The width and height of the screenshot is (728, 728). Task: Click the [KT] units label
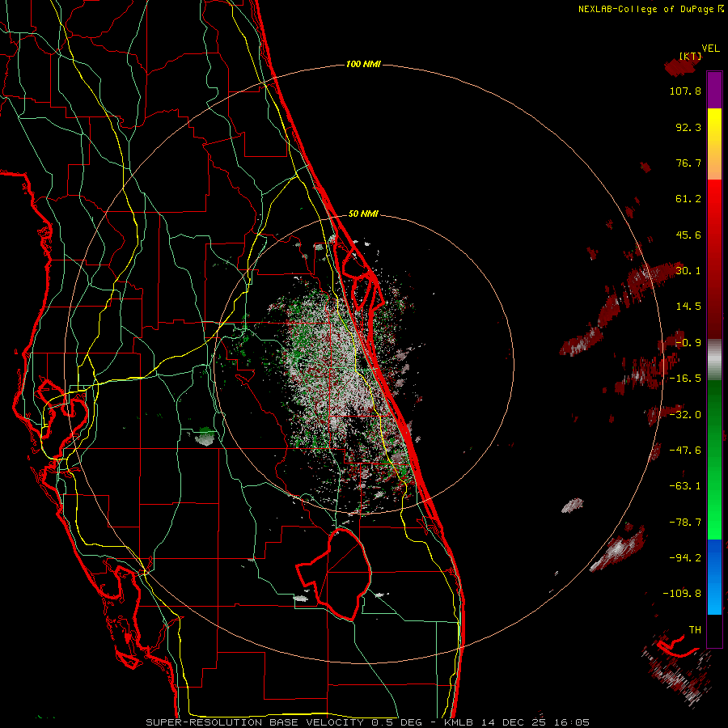691,56
